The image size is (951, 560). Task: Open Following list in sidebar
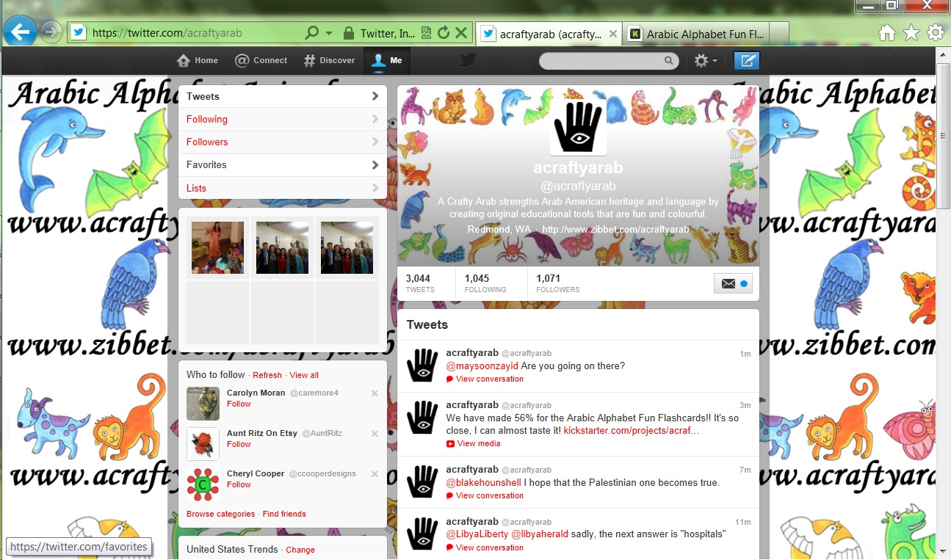(x=283, y=119)
